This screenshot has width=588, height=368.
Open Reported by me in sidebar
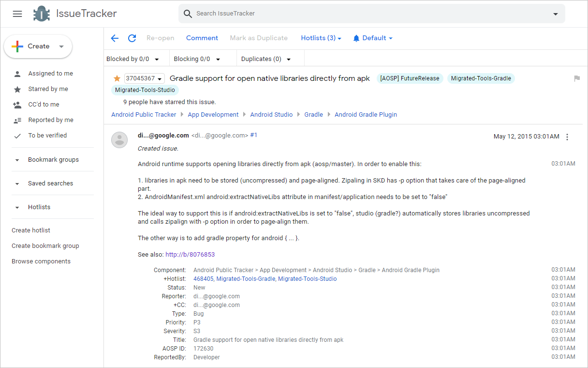click(51, 120)
